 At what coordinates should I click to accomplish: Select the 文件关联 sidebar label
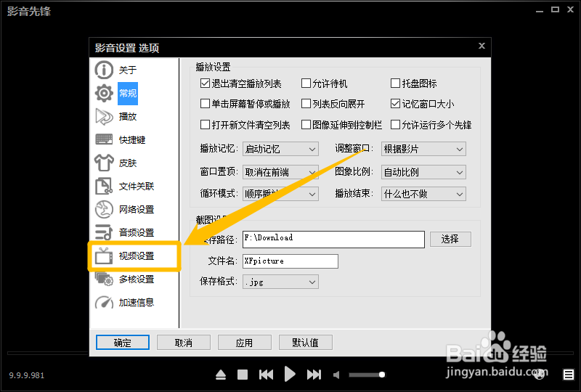click(137, 187)
